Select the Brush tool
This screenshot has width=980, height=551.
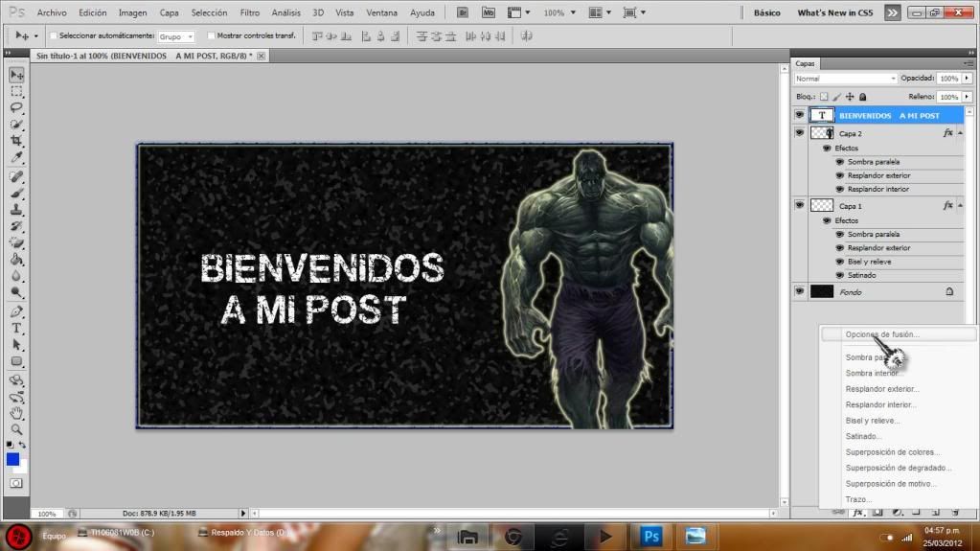pyautogui.click(x=17, y=194)
